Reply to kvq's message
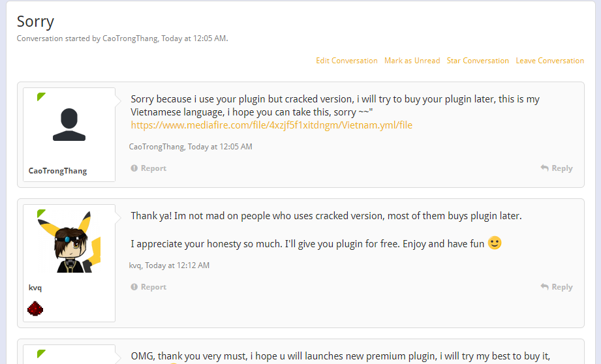Viewport: 601px width, 364px height. click(557, 287)
